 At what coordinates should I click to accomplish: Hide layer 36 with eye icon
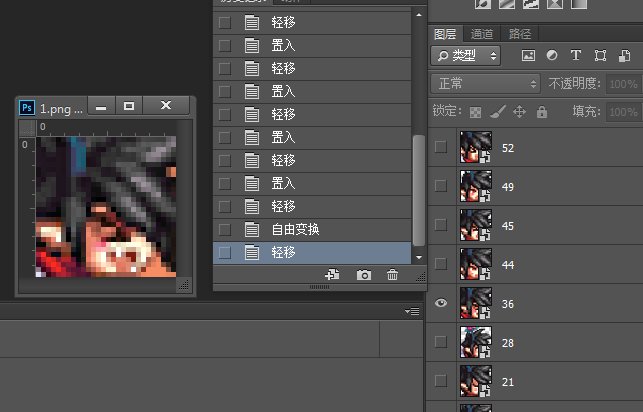click(441, 303)
